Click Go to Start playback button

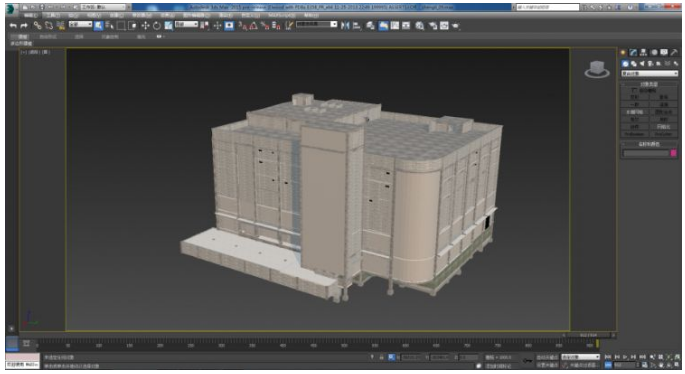(x=608, y=357)
